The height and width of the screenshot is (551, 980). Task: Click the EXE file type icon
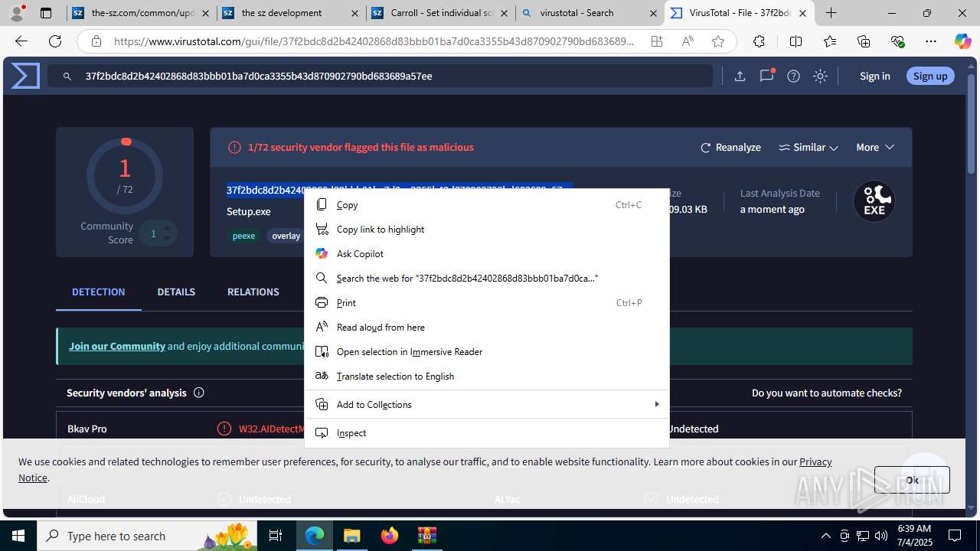pyautogui.click(x=874, y=202)
